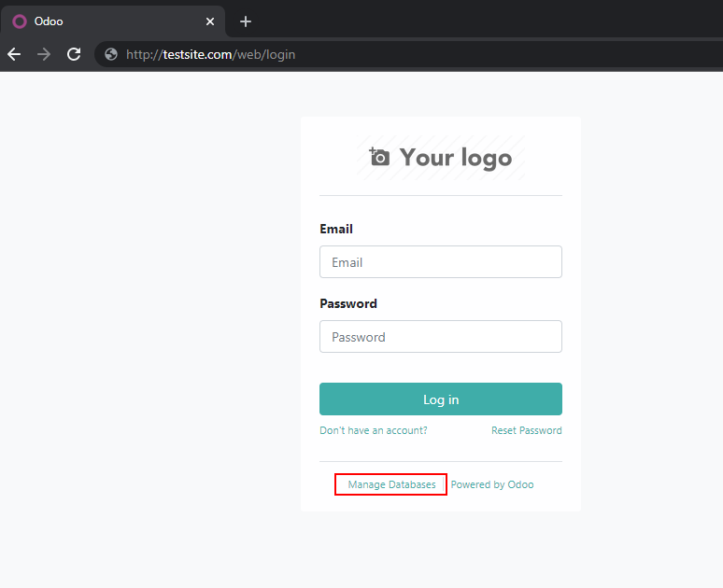
Task: Select the Odoo tab title
Action: pyautogui.click(x=50, y=21)
